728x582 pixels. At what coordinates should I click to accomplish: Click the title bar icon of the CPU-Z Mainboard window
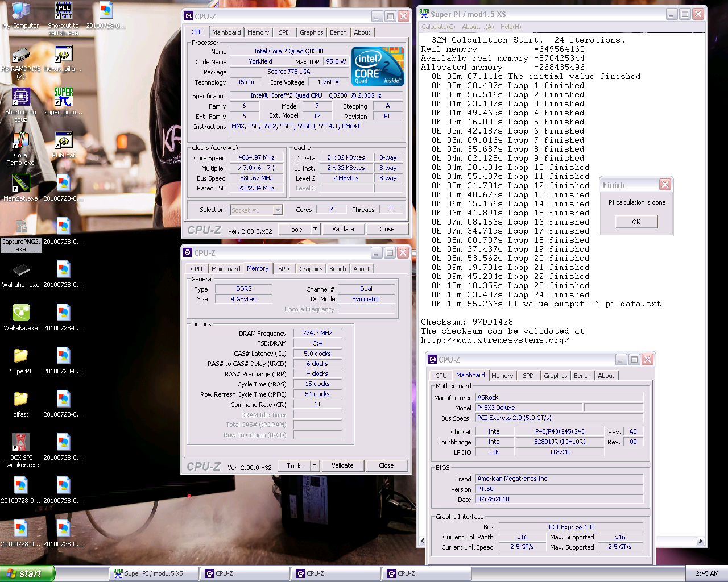point(432,360)
